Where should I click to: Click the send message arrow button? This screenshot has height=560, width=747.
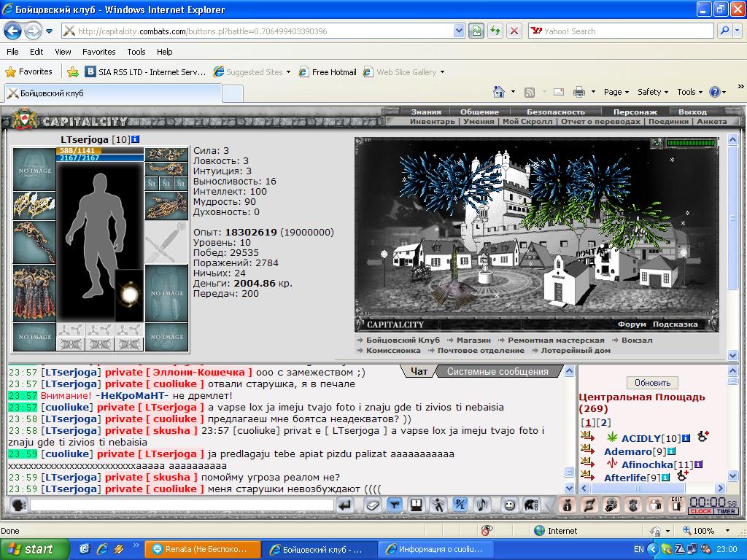pos(345,505)
